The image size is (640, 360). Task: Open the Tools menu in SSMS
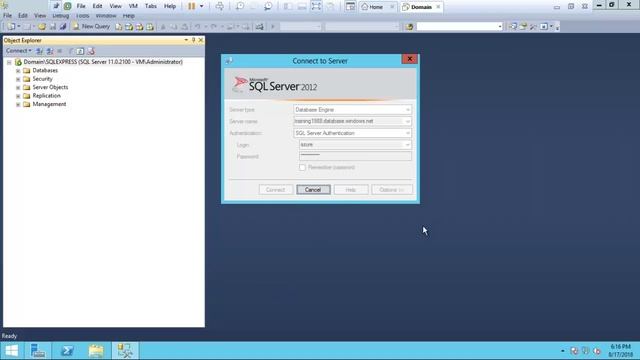tap(82, 16)
